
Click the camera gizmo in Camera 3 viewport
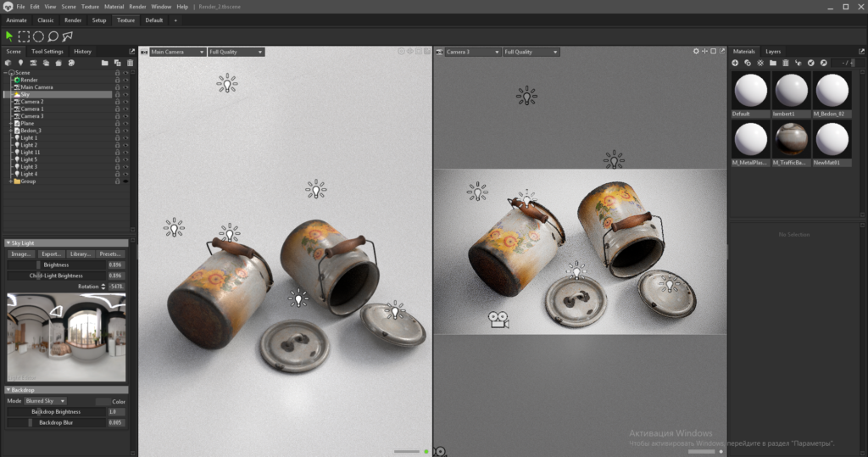(498, 320)
